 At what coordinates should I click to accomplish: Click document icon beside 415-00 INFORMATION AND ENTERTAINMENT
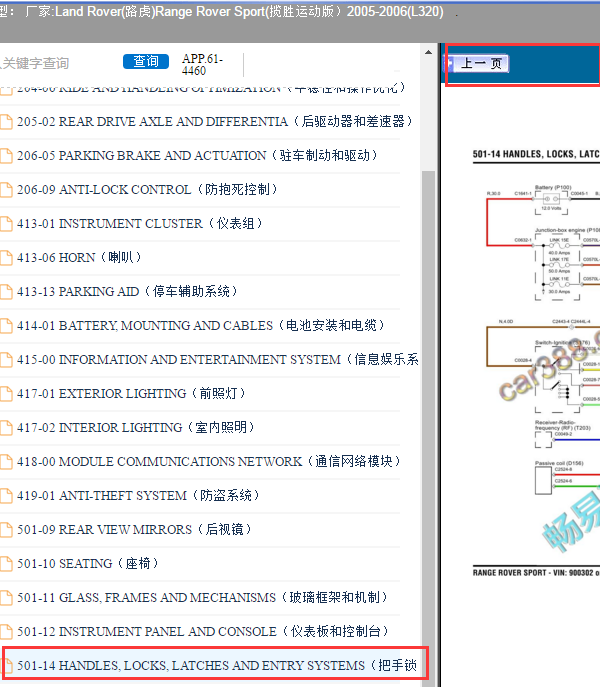click(x=6, y=360)
